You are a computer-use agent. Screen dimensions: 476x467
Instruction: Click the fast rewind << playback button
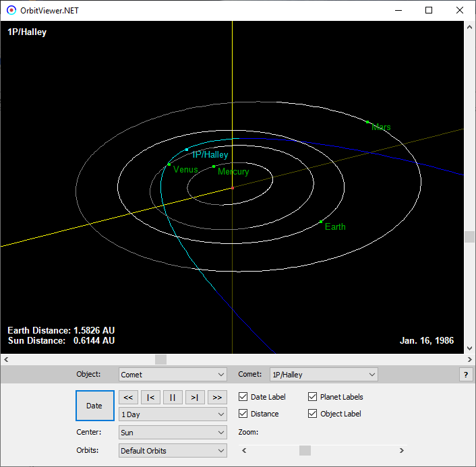(x=128, y=397)
